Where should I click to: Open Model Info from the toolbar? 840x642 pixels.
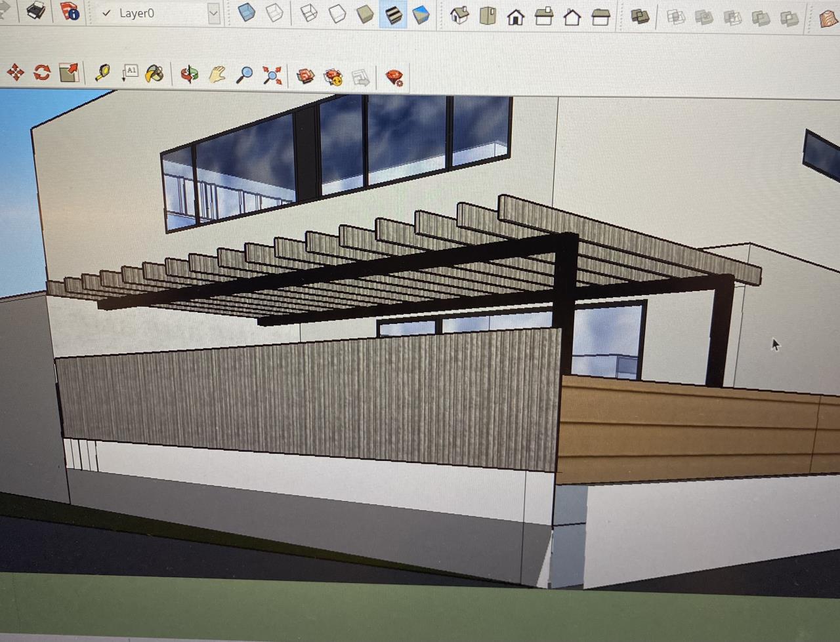(x=70, y=12)
